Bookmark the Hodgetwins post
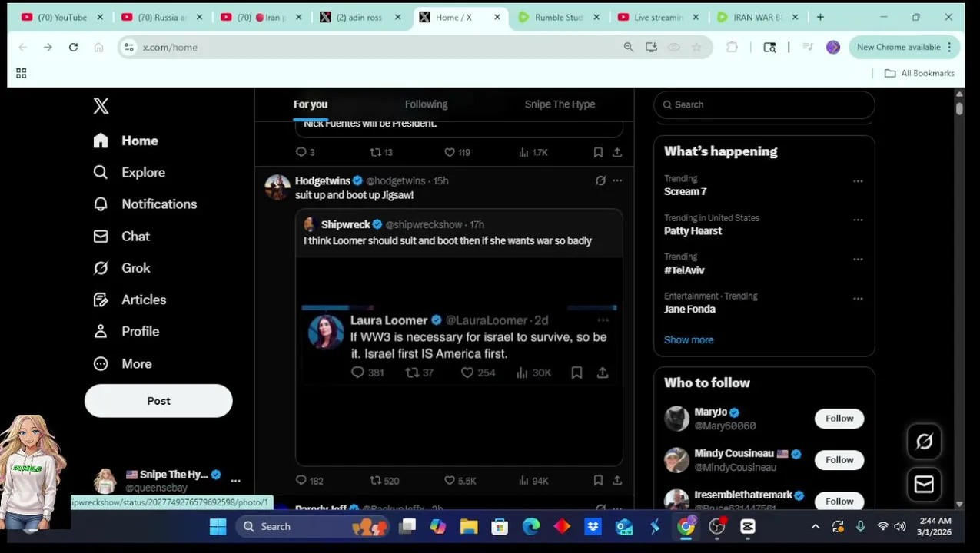This screenshot has width=980, height=553. pyautogui.click(x=598, y=481)
